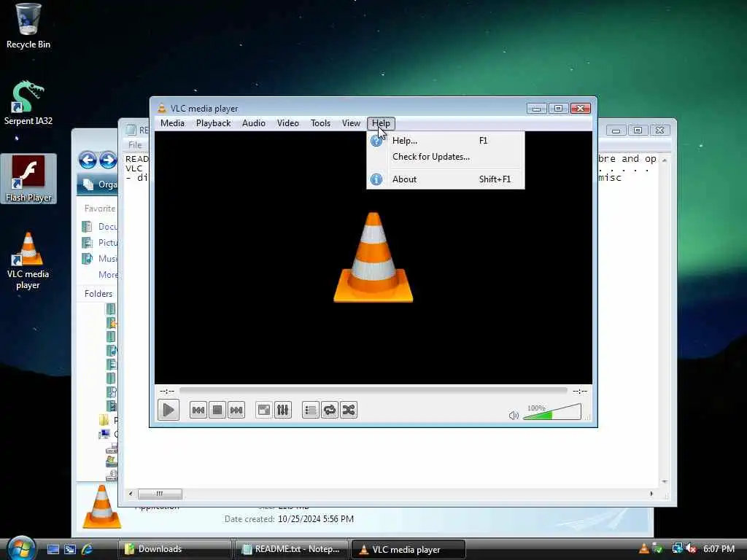Viewport: 747px width, 560px height.
Task: Toggle the loop repeat button
Action: (x=329, y=410)
